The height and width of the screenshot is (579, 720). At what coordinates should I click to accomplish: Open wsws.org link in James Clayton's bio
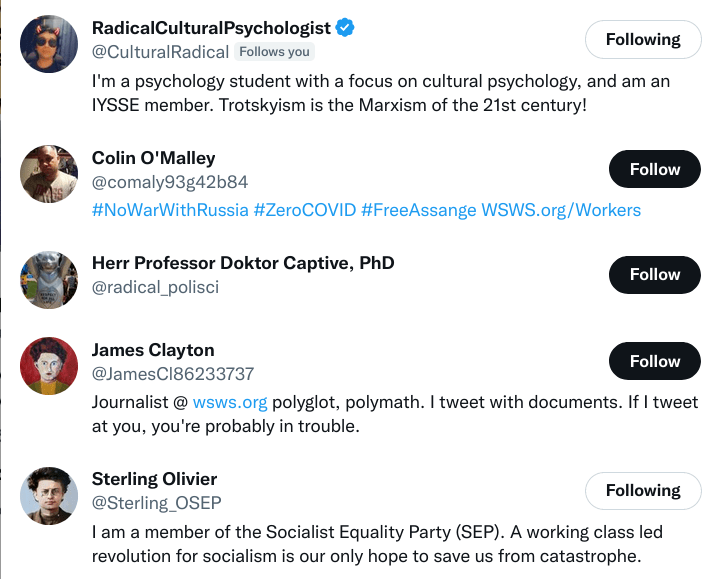tap(230, 403)
